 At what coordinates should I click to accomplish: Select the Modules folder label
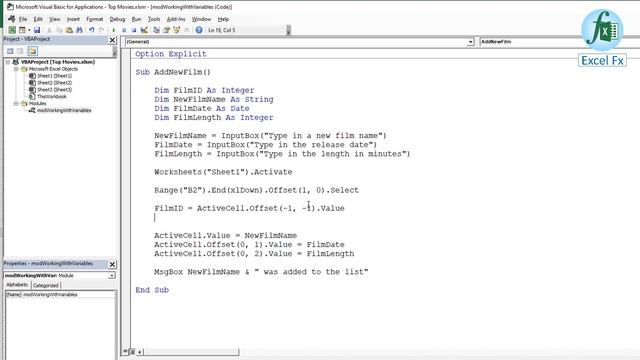pos(37,104)
